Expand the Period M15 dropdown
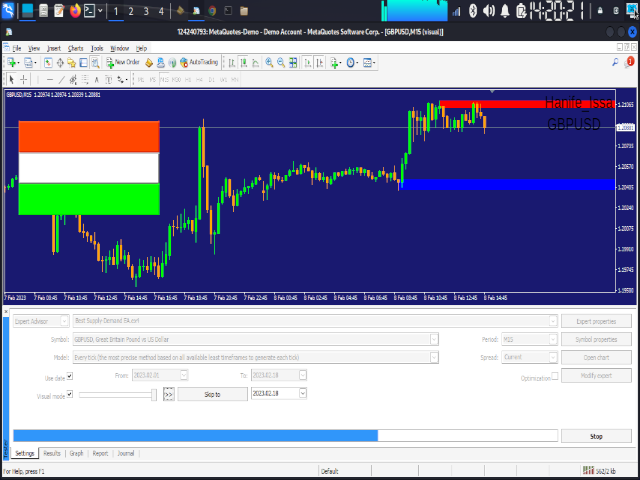 coord(553,339)
